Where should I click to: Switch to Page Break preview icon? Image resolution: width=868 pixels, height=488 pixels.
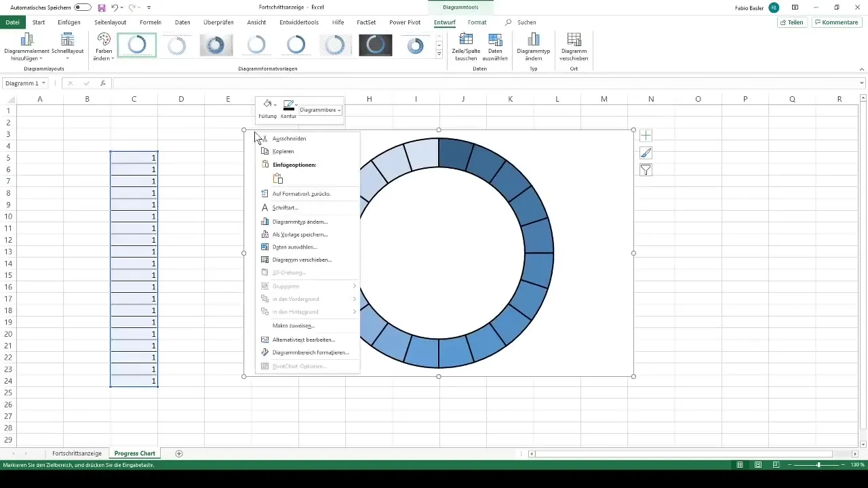(775, 465)
